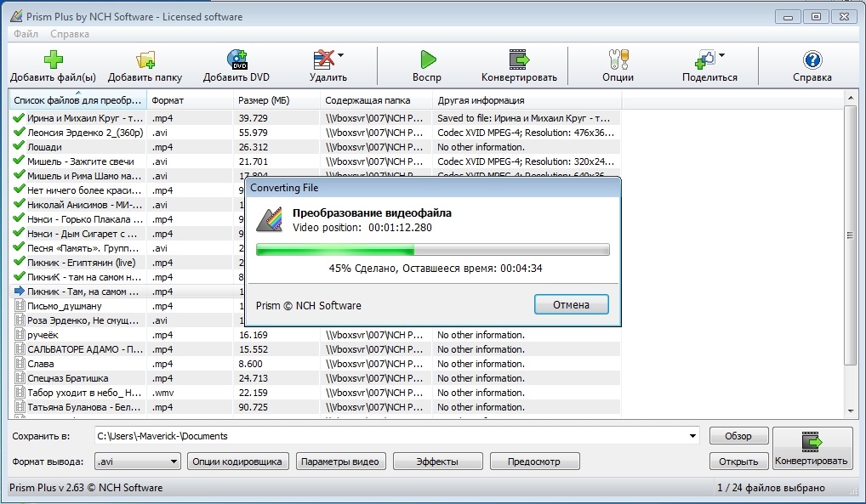
Task: Click the .wmv format cell
Action: pyautogui.click(x=163, y=393)
